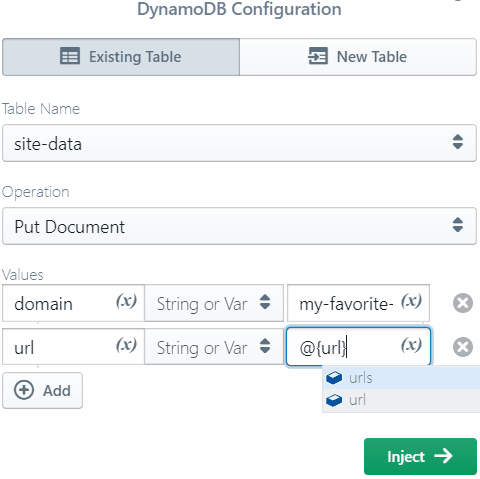Switch to New Table mode
The height and width of the screenshot is (479, 480).
click(x=358, y=57)
